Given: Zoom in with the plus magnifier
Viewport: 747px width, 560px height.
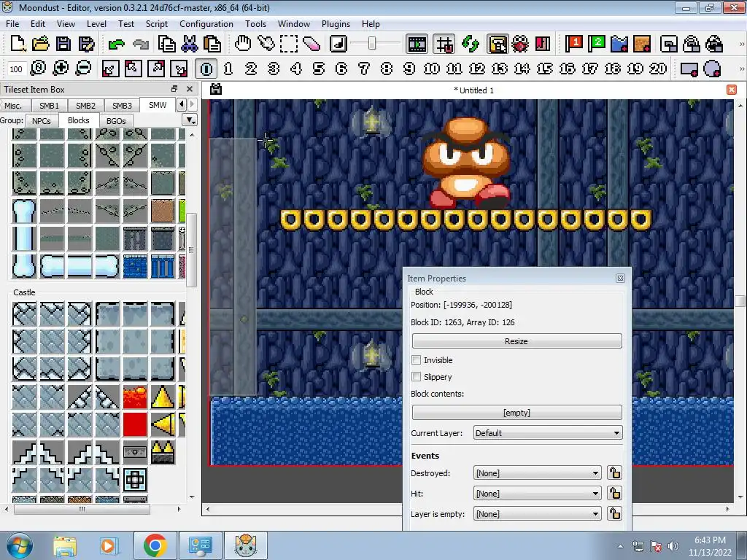Looking at the screenshot, I should point(61,69).
